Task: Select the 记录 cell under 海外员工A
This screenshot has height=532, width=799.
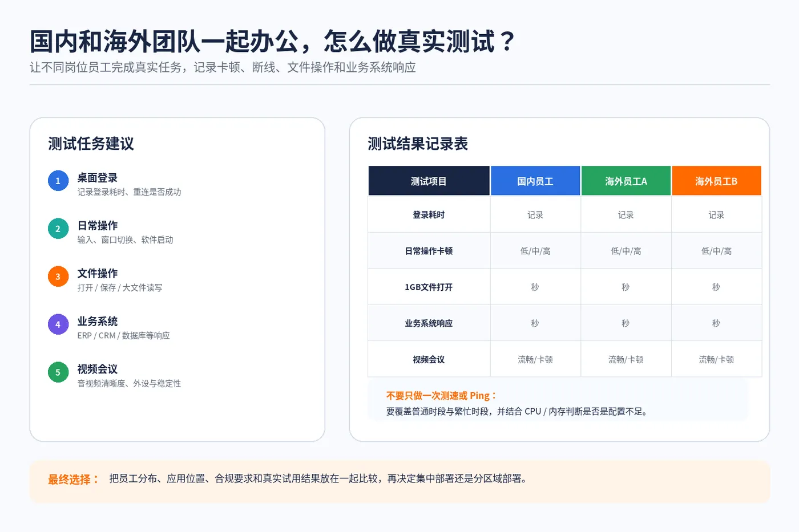Action: [626, 214]
